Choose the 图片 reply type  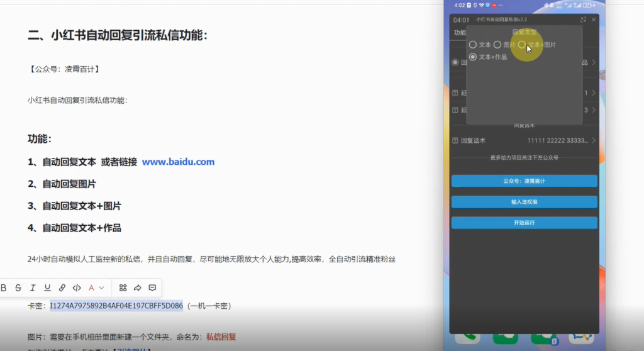pos(497,45)
